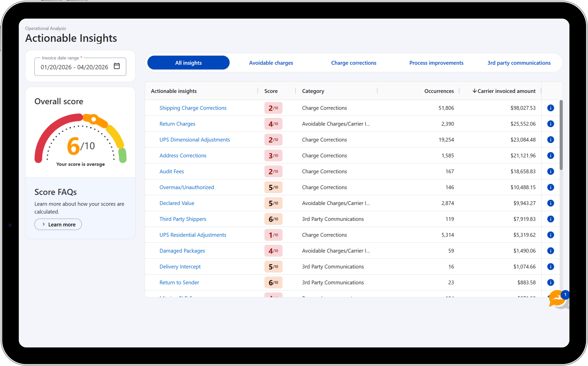The width and height of the screenshot is (588, 366).
Task: Click the $21,121.96 amount cell
Action: (x=523, y=155)
